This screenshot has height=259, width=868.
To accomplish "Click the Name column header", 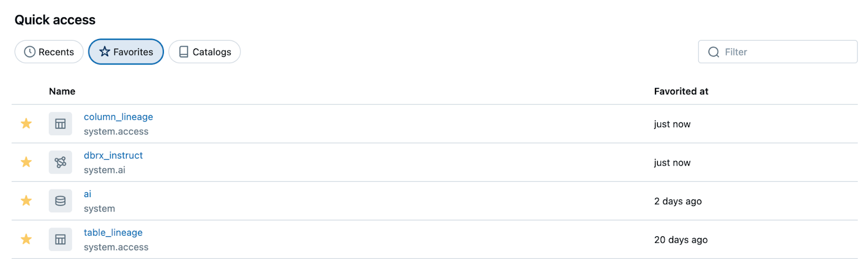I will [x=62, y=91].
